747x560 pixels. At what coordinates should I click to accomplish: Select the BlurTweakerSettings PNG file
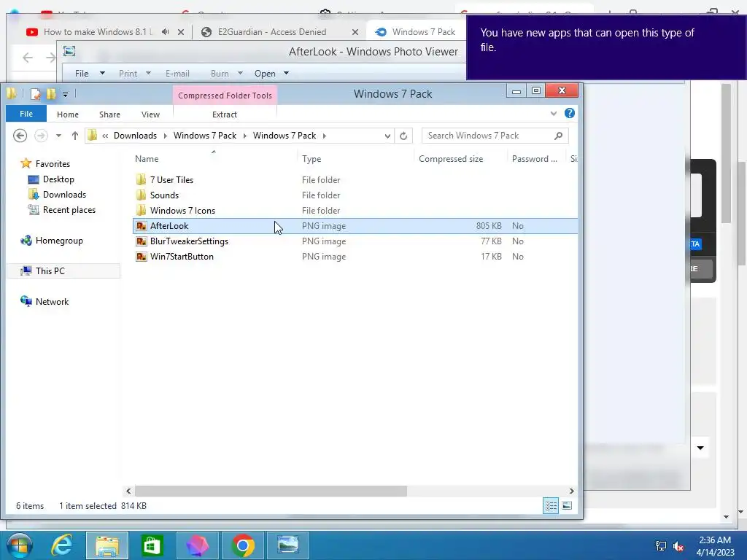coord(189,241)
